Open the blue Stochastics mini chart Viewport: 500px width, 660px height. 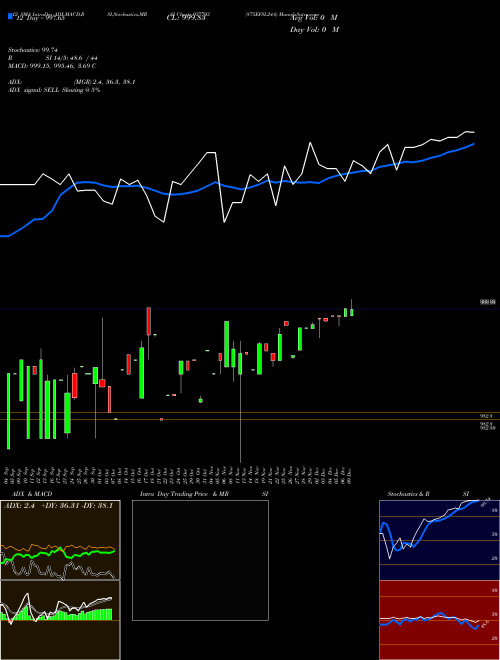coord(439,540)
